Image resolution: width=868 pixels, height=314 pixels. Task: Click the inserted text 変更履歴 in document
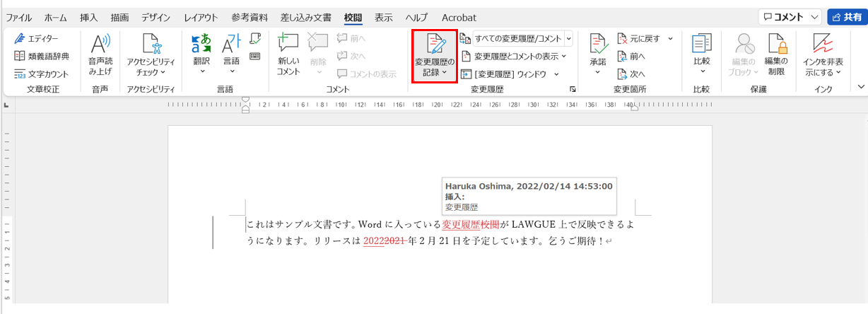[x=461, y=225]
